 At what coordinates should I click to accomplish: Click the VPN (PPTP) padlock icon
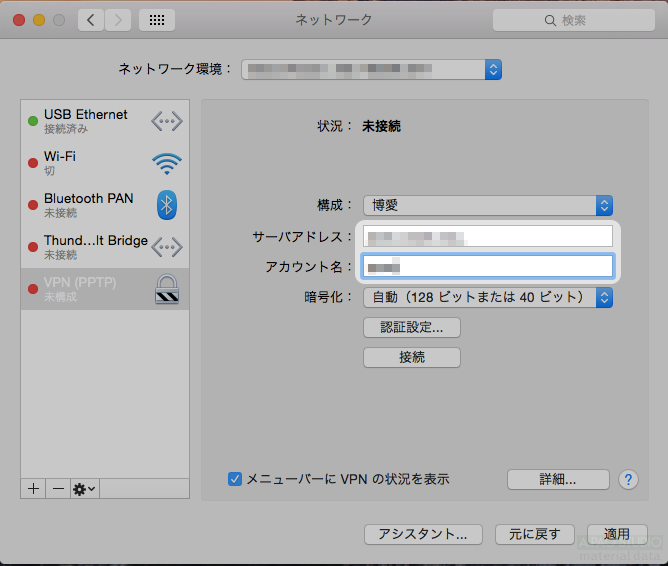click(x=167, y=289)
